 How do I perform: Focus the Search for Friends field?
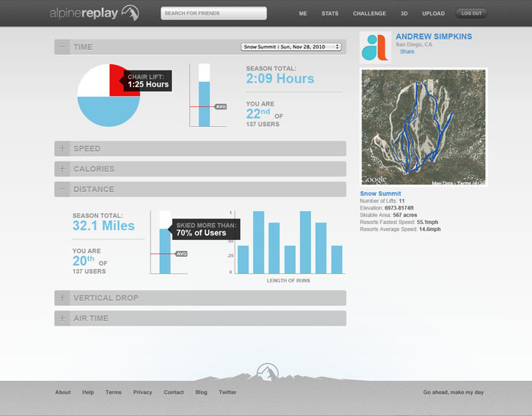coord(213,13)
